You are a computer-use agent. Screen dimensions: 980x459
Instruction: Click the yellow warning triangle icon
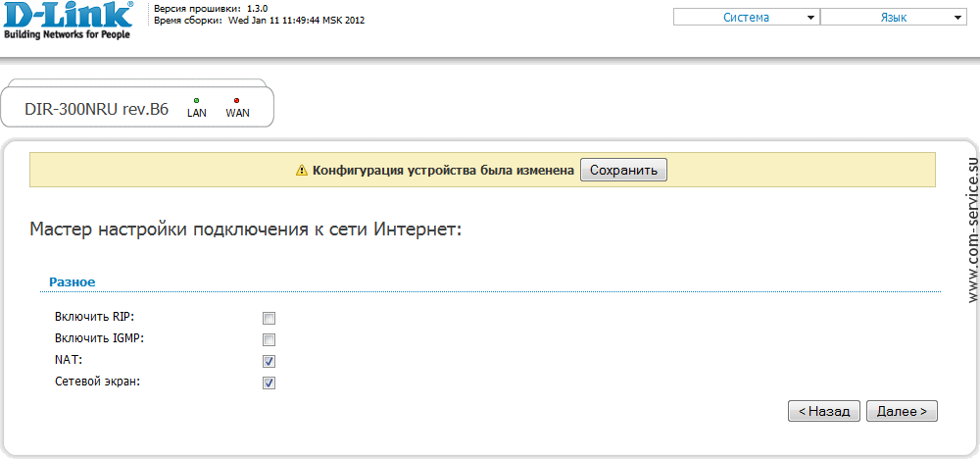[x=302, y=170]
